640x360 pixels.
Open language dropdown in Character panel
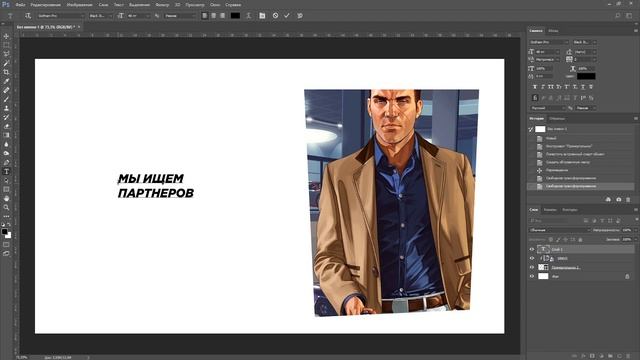point(548,108)
